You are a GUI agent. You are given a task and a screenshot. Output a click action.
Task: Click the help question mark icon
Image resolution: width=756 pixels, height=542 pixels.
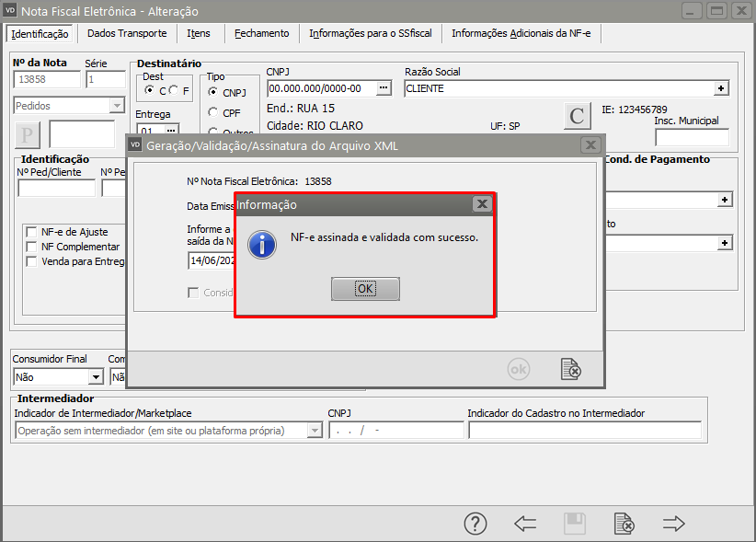tap(475, 524)
